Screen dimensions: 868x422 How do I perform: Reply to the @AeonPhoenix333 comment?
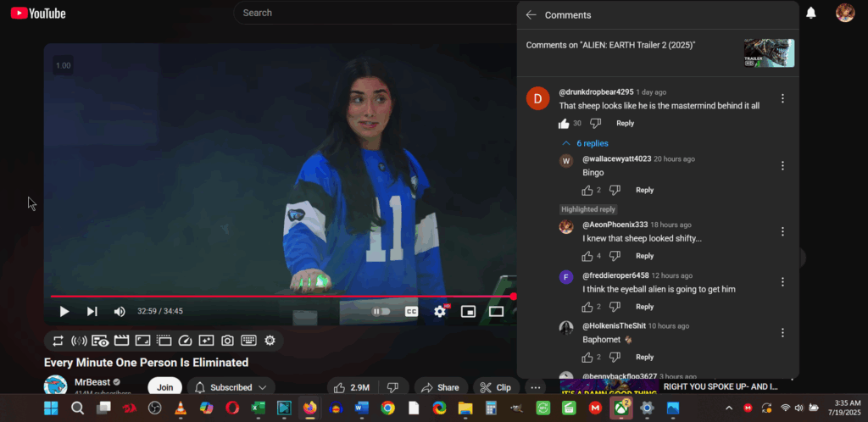click(x=644, y=256)
